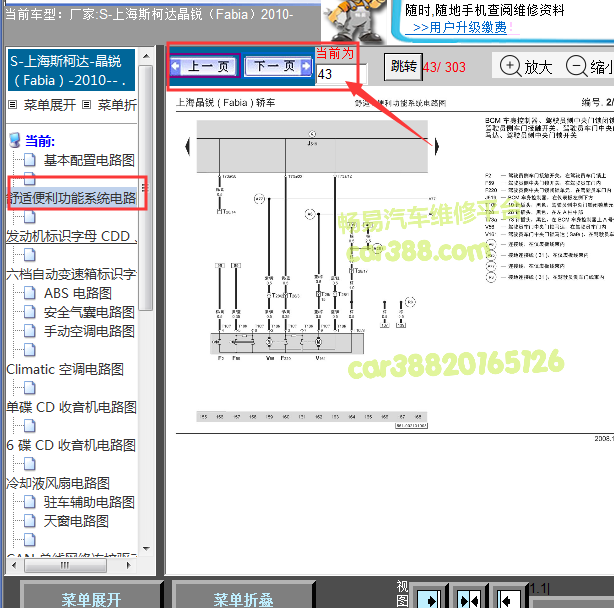The width and height of the screenshot is (614, 608).
Task: Click the right arrow icon on 下一页
Action: [306, 66]
